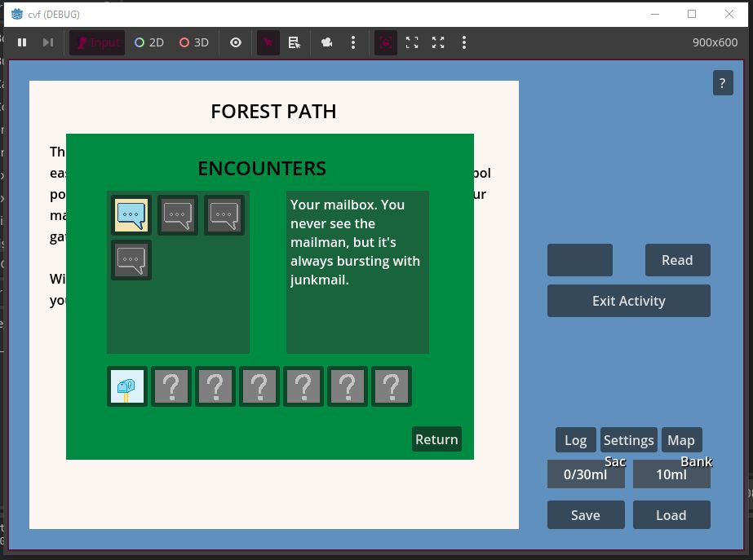The width and height of the screenshot is (753, 560).
Task: Click the Read button
Action: click(678, 260)
